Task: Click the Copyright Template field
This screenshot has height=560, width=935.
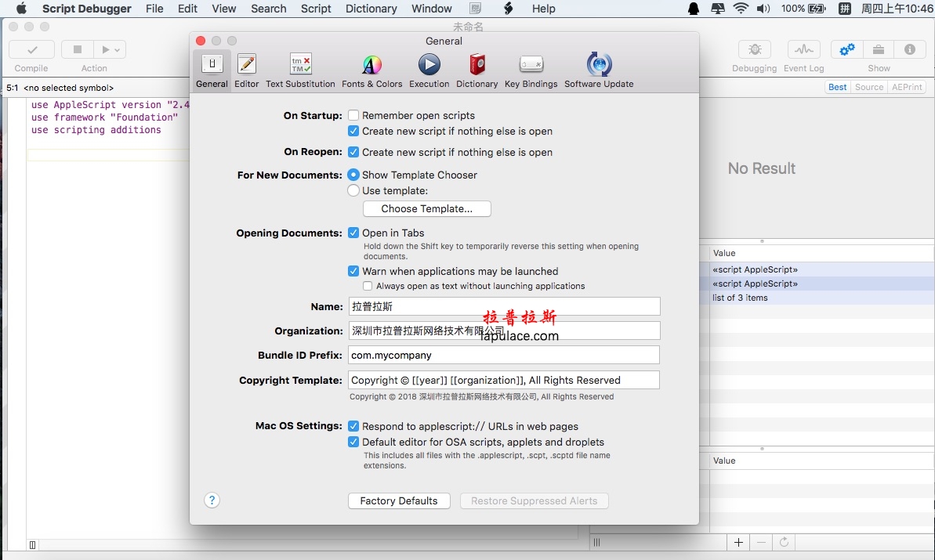Action: [x=505, y=380]
